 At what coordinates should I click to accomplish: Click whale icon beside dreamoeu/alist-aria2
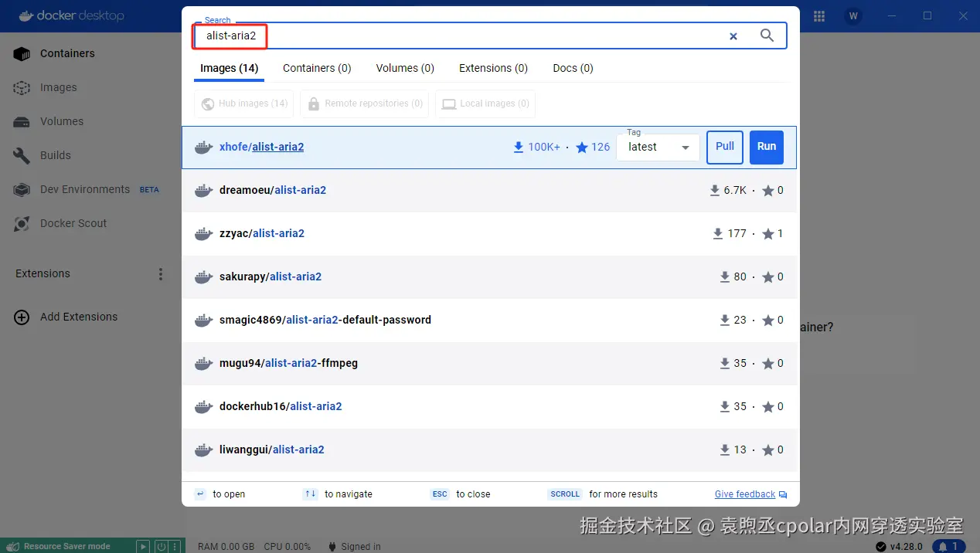tap(203, 190)
